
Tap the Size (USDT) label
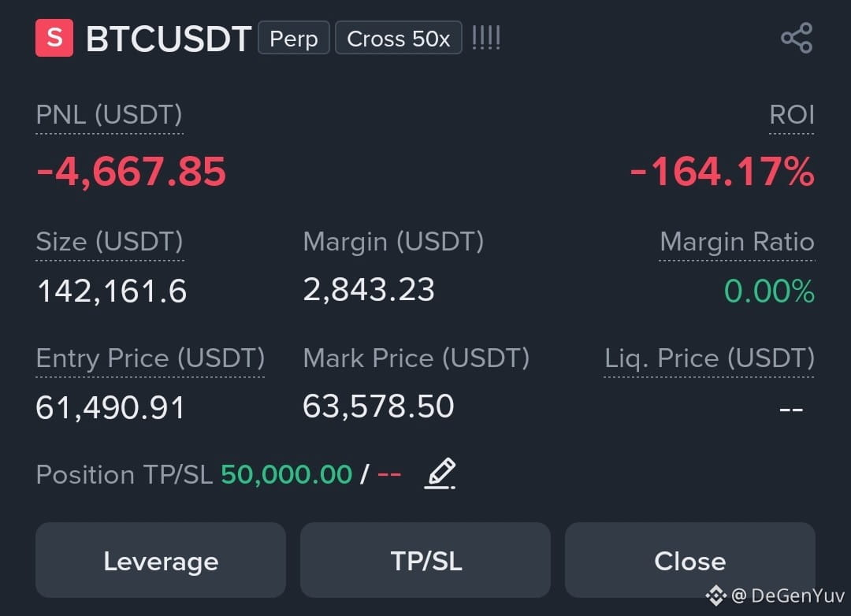pyautogui.click(x=110, y=242)
